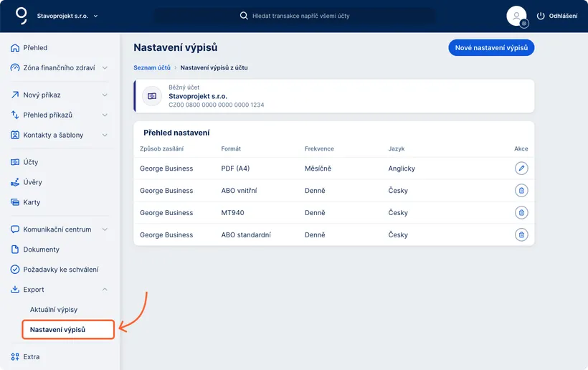Click the pencil edit icon for PDF (A4)
Image resolution: width=588 pixels, height=370 pixels.
point(521,169)
